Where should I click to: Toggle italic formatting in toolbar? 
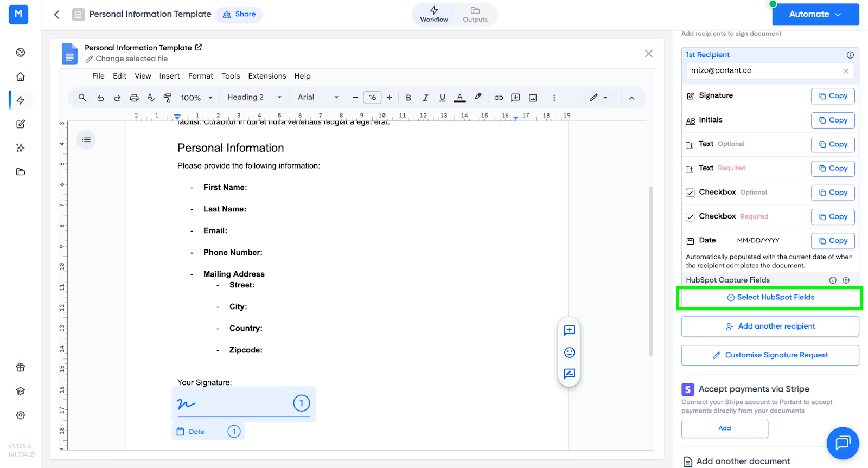(x=425, y=98)
